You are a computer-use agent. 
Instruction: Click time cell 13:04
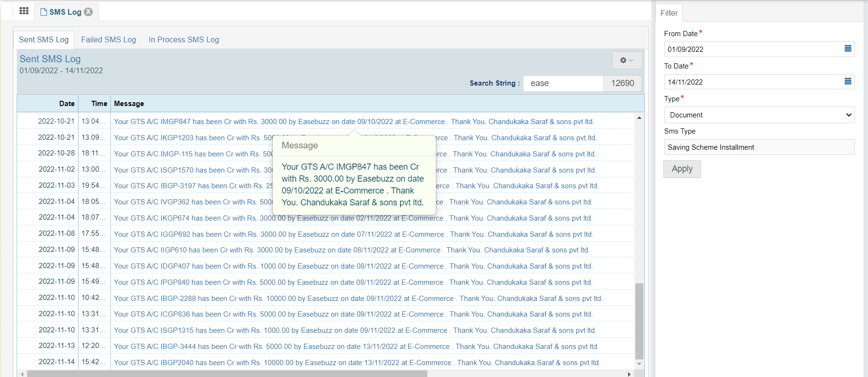pyautogui.click(x=94, y=121)
